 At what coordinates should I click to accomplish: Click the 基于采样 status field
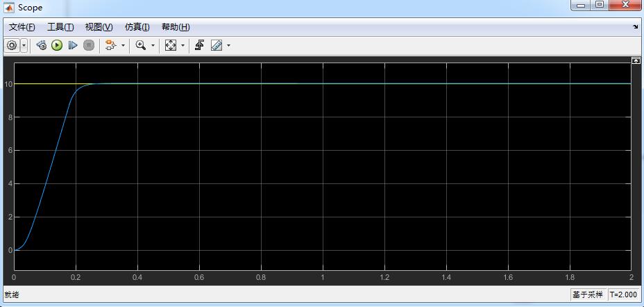pos(588,294)
